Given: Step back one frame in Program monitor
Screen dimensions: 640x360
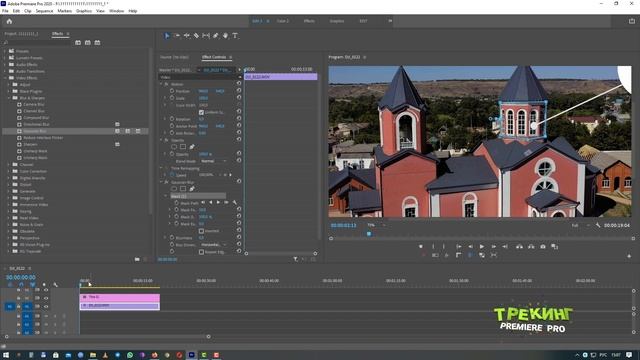Looking at the screenshot, I should click(x=470, y=247).
